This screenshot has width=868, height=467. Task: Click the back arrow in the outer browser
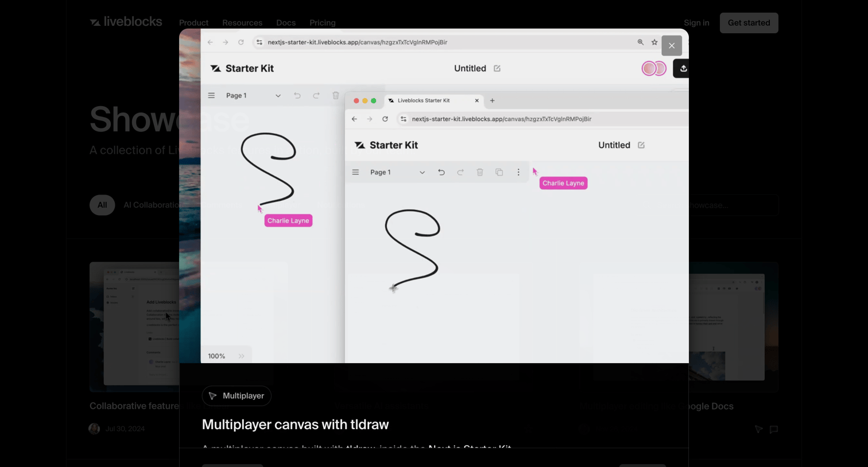point(210,42)
